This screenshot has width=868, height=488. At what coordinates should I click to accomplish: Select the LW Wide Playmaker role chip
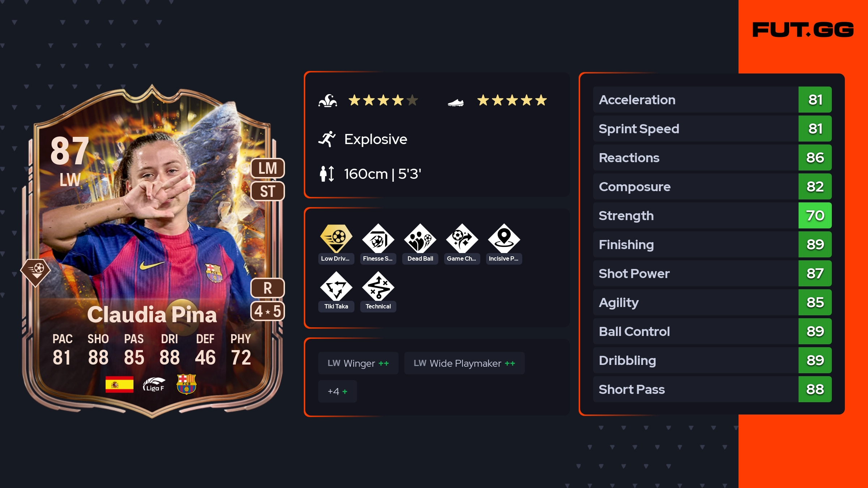pyautogui.click(x=464, y=363)
